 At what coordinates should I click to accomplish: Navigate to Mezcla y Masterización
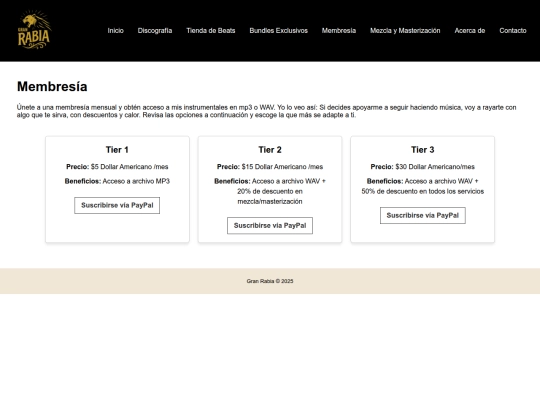coord(405,31)
